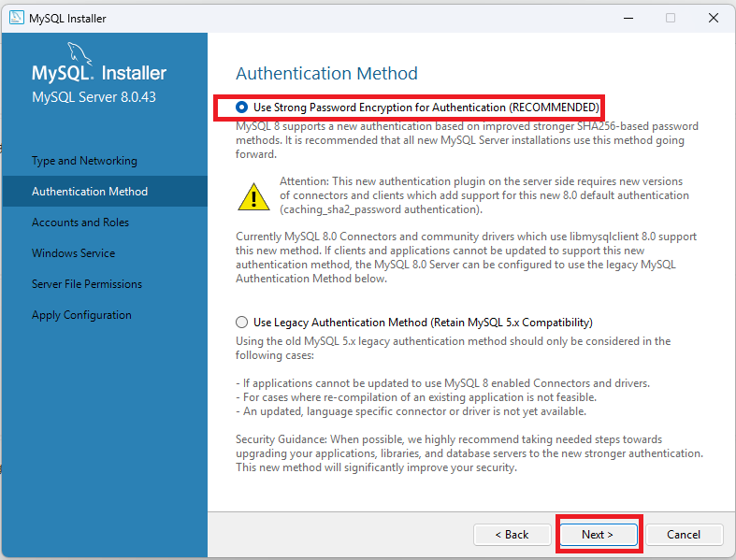Open Server File Permissions step
736x560 pixels.
(87, 284)
